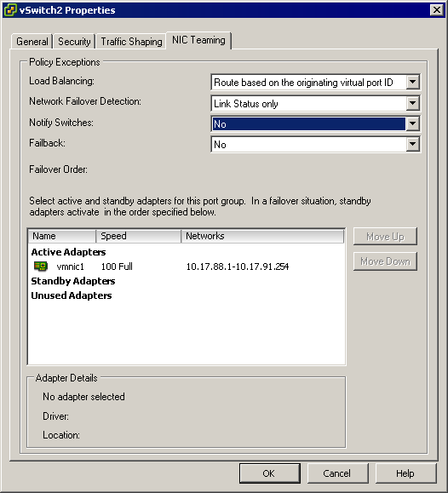
Task: Close the vSwitch2 Properties dialog
Action: tap(437, 10)
